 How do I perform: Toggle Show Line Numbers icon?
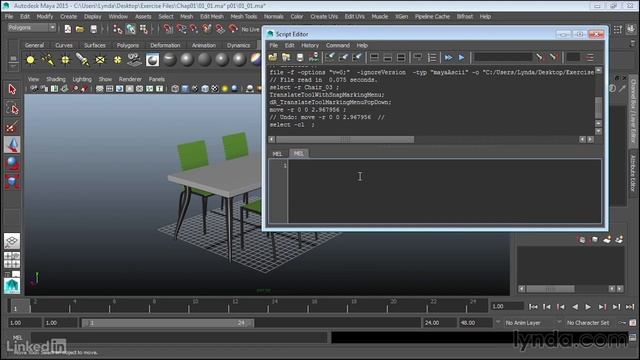click(x=432, y=58)
